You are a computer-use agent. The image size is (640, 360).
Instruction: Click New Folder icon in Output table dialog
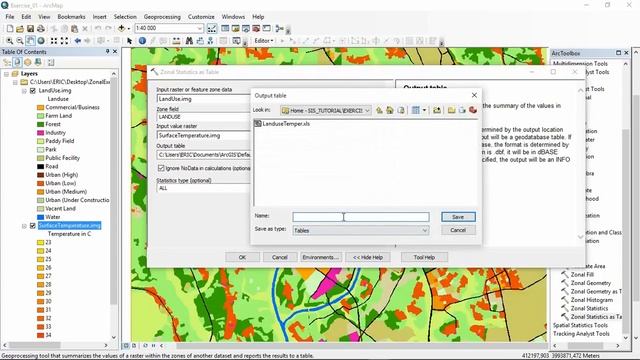(451, 110)
